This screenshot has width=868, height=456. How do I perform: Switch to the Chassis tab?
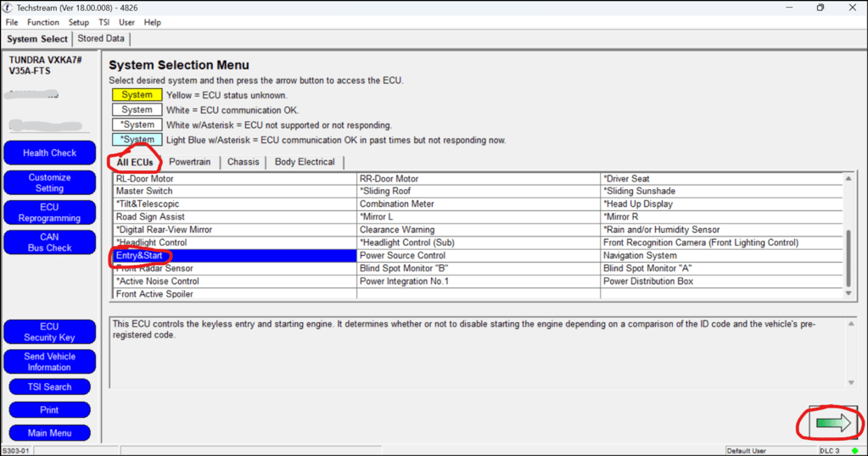(x=243, y=162)
